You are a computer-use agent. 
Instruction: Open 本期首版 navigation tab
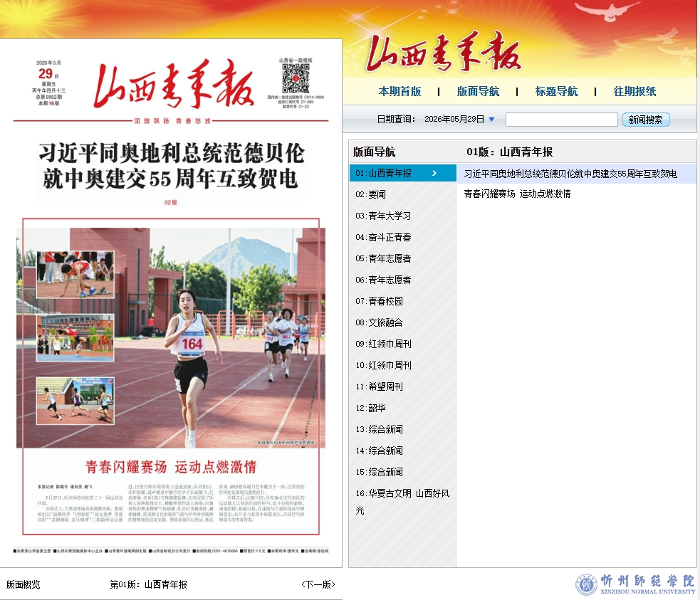tap(399, 91)
